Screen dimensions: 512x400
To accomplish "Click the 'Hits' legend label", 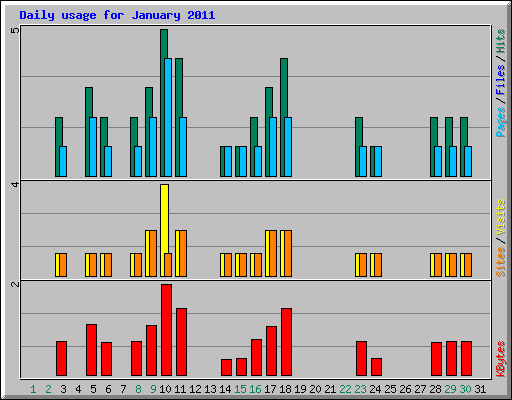I will point(500,41).
